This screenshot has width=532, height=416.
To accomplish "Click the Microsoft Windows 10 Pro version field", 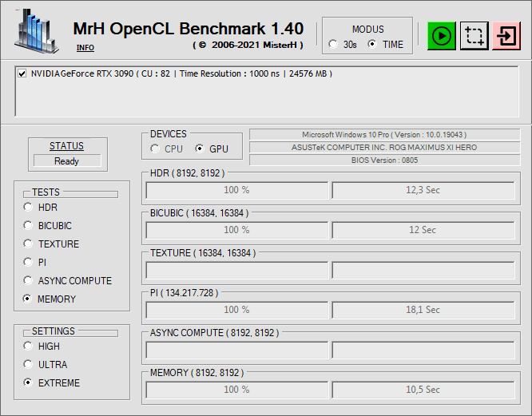I will 384,135.
